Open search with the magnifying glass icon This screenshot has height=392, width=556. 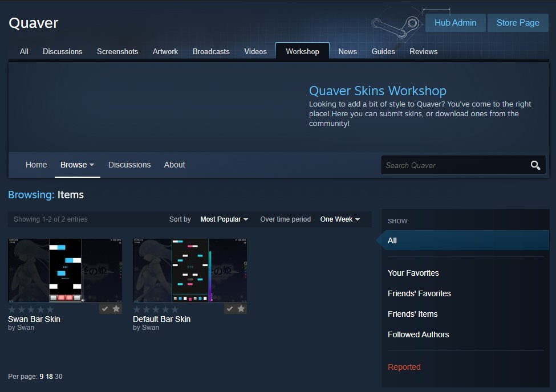coord(535,165)
